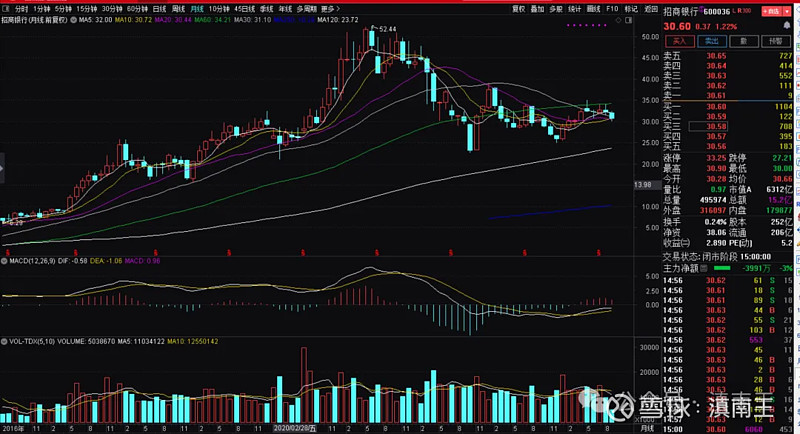Open 主力净额 detail icon
Screen dimensions: 800x434
[x=705, y=268]
